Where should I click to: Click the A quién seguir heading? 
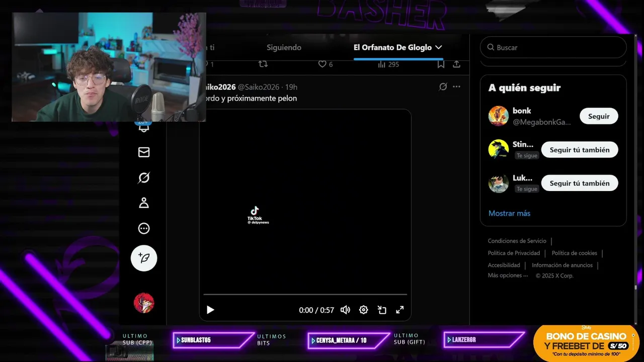[524, 87]
